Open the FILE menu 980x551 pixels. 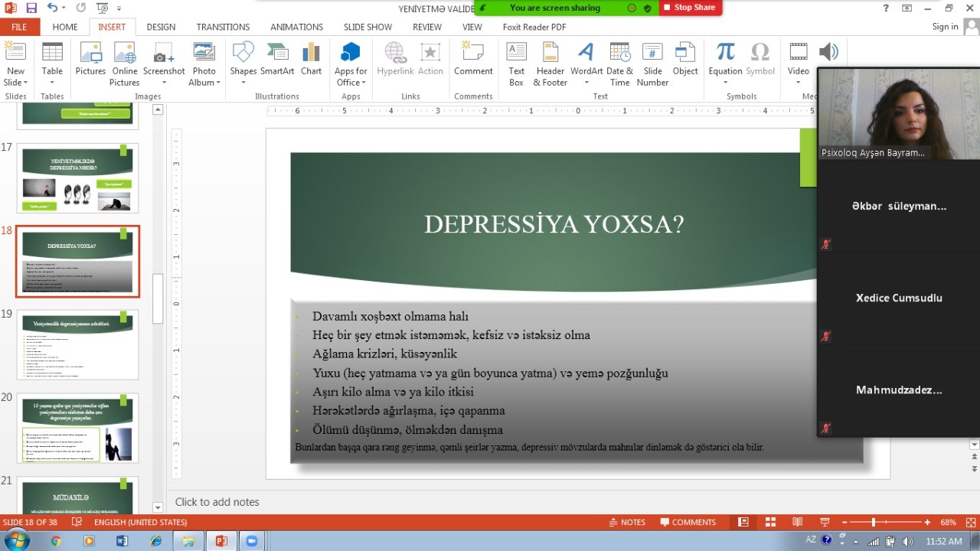pyautogui.click(x=19, y=27)
